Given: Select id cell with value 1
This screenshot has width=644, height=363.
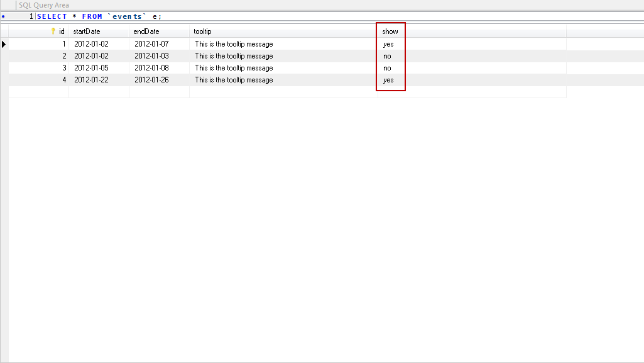Looking at the screenshot, I should [38, 44].
